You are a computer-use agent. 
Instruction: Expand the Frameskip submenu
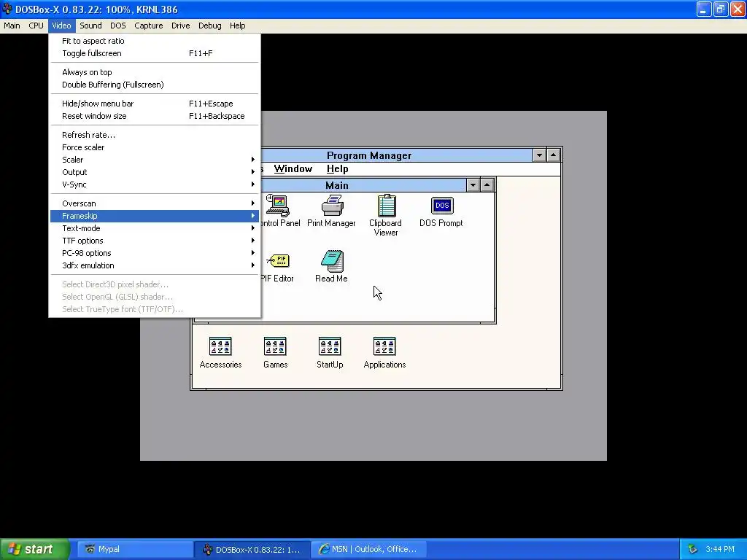tap(155, 216)
